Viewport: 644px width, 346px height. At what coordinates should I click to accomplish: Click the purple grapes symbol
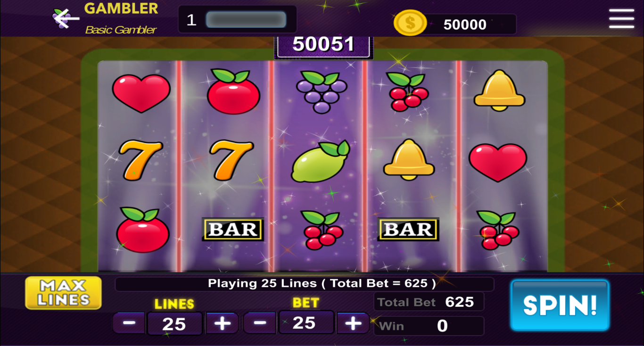pos(322,92)
